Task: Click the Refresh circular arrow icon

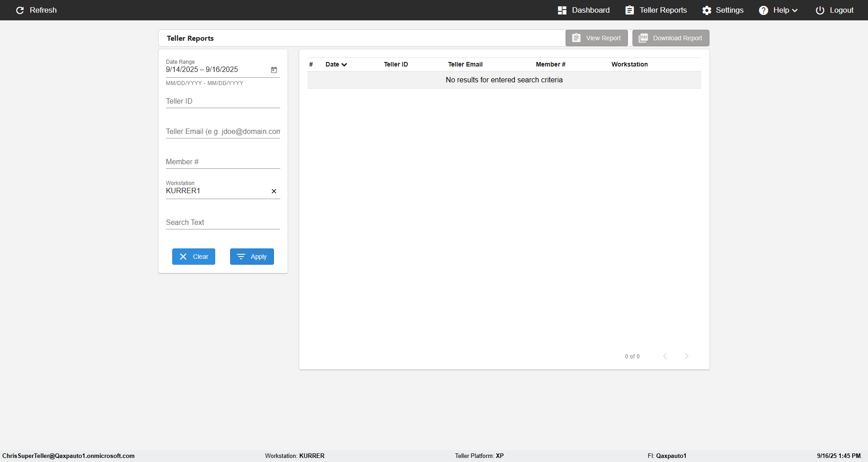Action: pos(20,10)
